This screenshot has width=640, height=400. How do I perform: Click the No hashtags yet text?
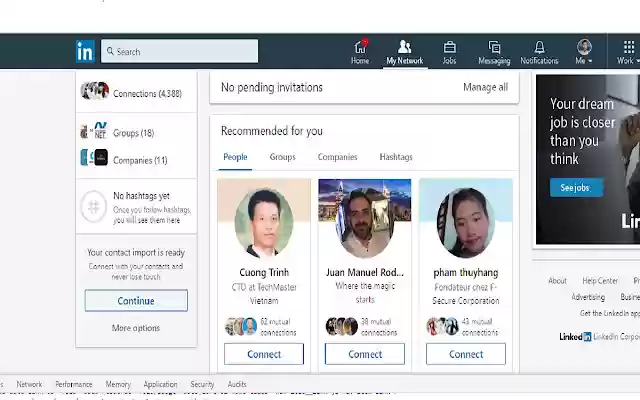(141, 196)
